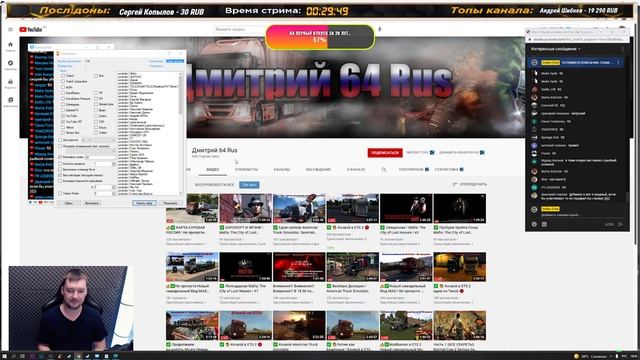Click the stepper arrows beside Twitch Points
This screenshot has width=640, height=360.
(x=113, y=193)
